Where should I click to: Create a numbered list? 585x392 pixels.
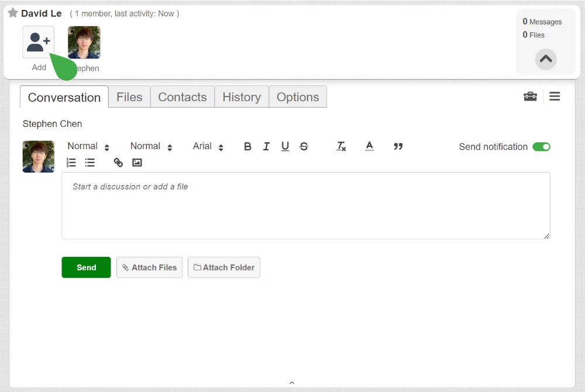coord(71,163)
